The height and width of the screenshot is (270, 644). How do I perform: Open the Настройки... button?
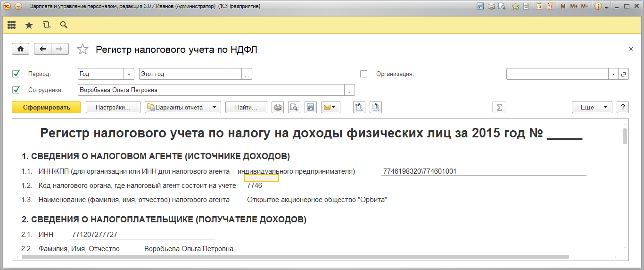(x=113, y=107)
